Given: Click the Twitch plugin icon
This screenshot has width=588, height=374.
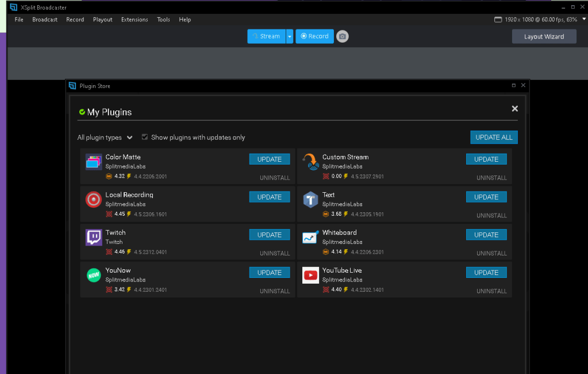Looking at the screenshot, I should (x=93, y=237).
